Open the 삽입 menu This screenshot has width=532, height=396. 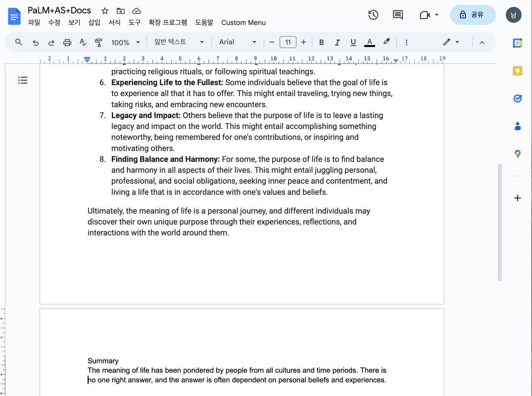pos(95,22)
